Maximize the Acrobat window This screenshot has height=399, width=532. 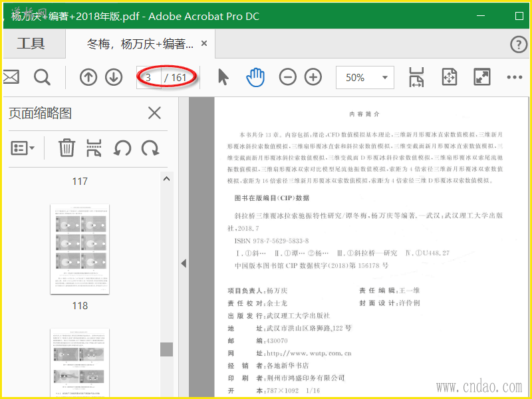(x=519, y=15)
